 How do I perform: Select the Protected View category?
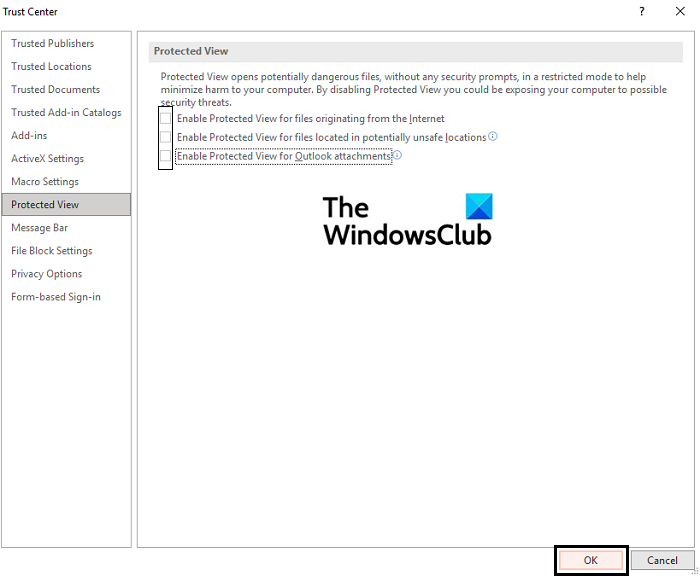tap(66, 205)
